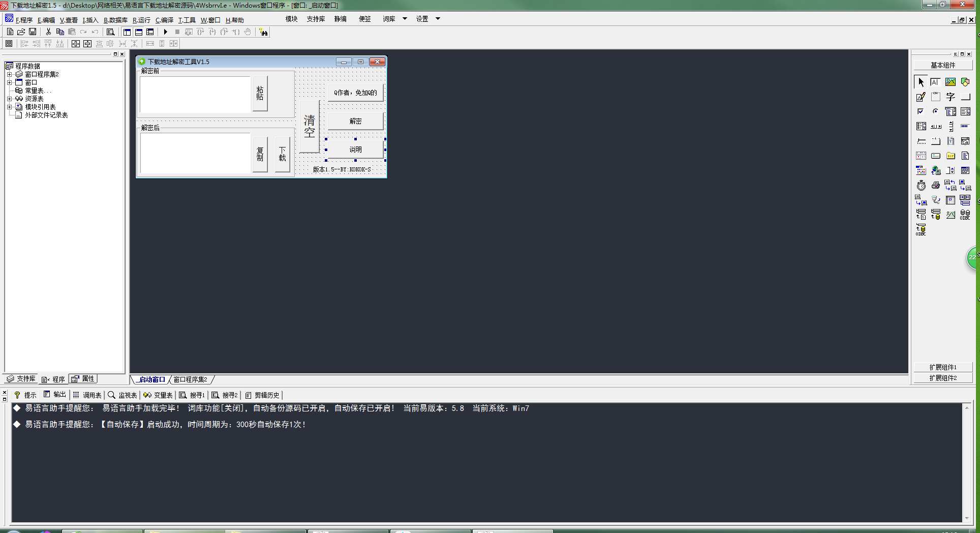The image size is (980, 533).
Task: Select the 清空 button on the form
Action: (310, 126)
